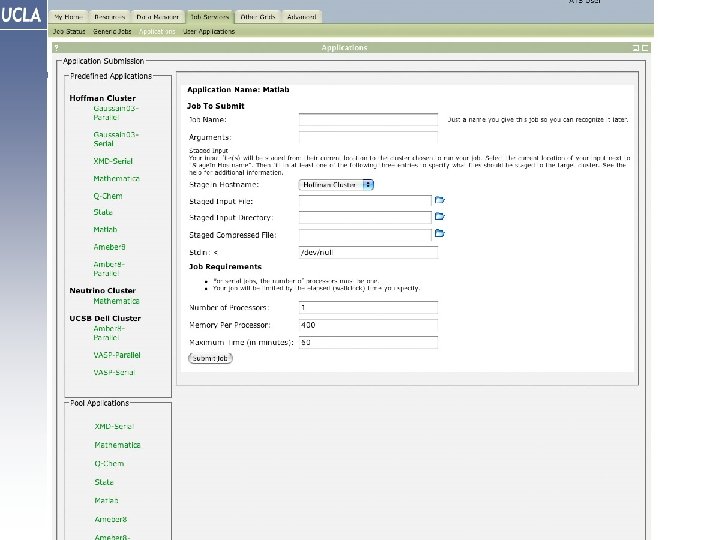The image size is (720, 540).
Task: Click the UCLA logo
Action: click(x=21, y=15)
